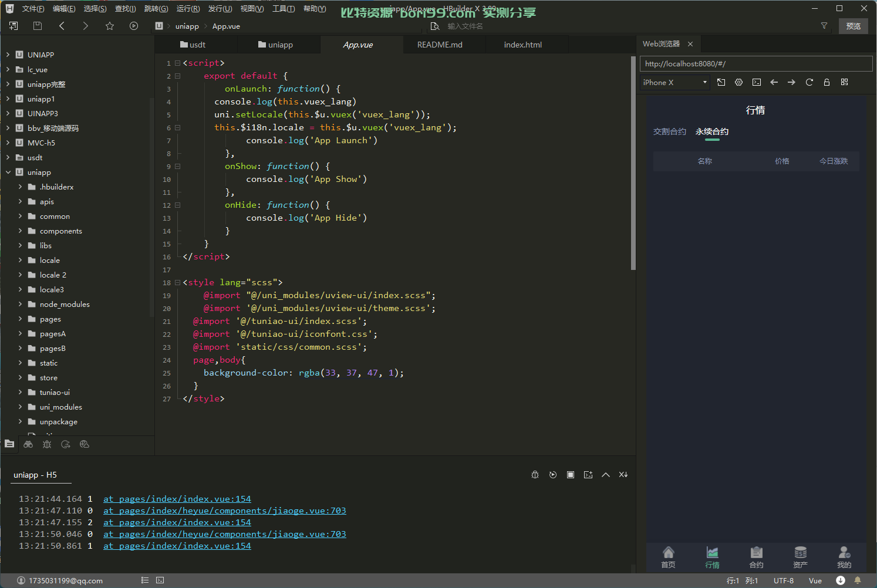877x588 pixels.
Task: Open the 编辑(E) menu
Action: point(64,9)
